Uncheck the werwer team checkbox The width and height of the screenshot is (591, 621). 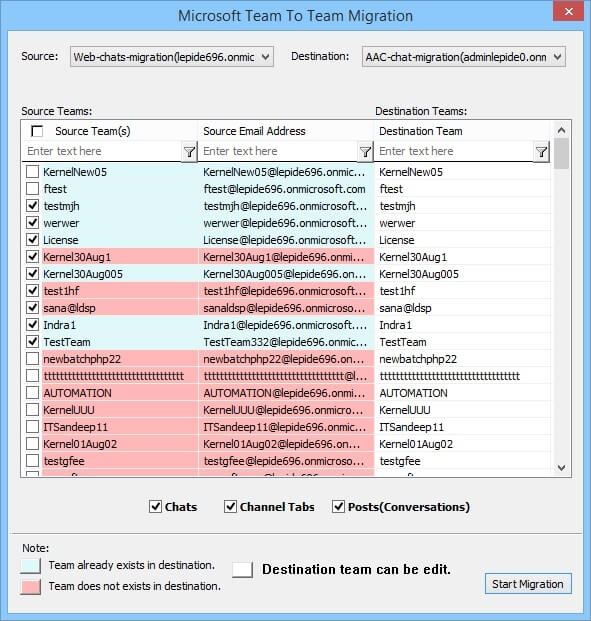pyautogui.click(x=32, y=223)
